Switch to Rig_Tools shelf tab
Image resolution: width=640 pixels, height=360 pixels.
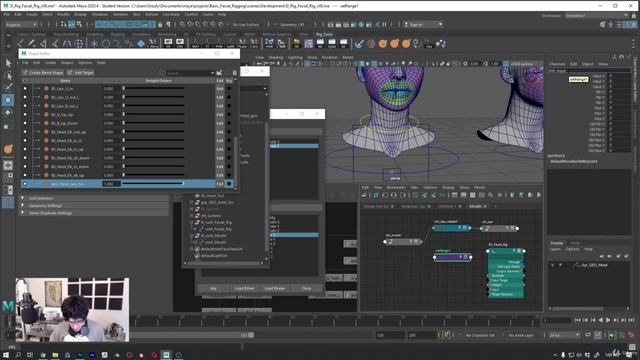(x=324, y=34)
